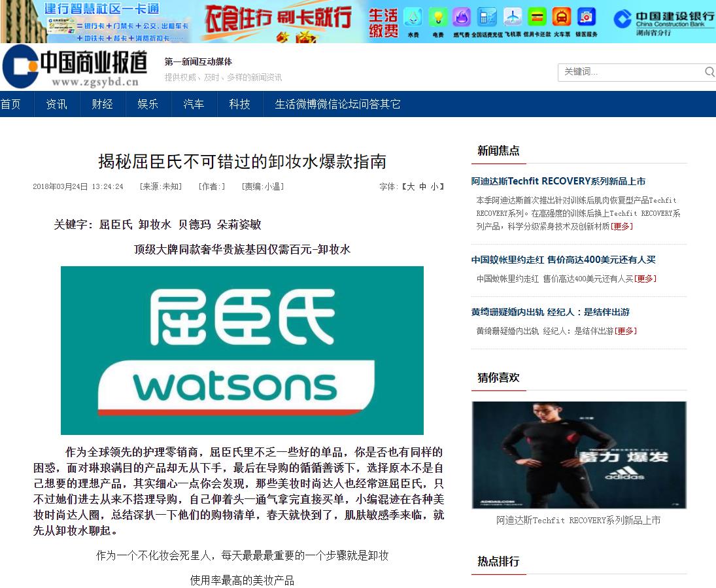Click the 新闻焦点 section heading
Viewport: 716px width, 588px height.
pos(498,151)
